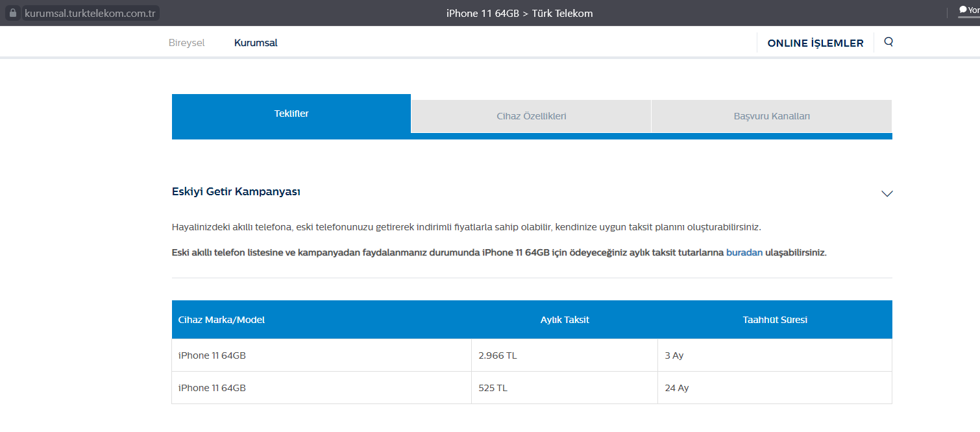
Task: Select the 24 Ay cell
Action: pos(775,388)
